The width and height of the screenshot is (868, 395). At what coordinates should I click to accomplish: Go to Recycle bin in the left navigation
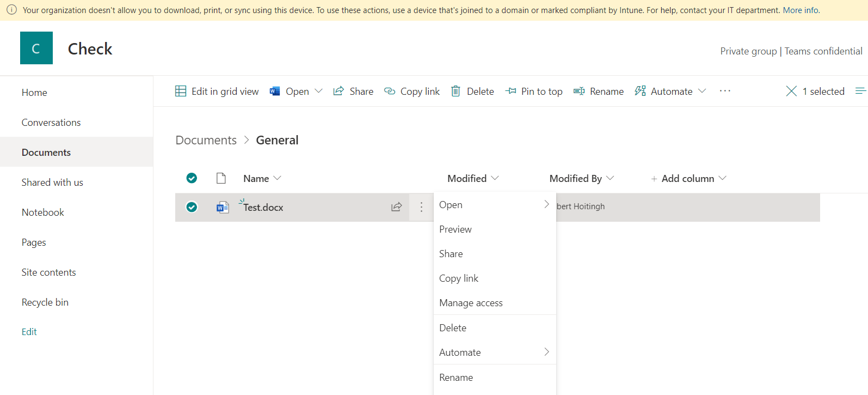tap(45, 302)
